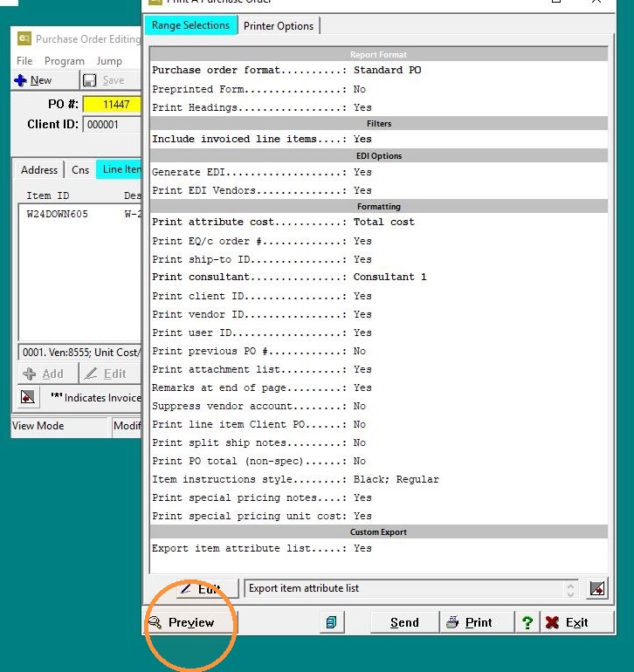The image size is (634, 672).
Task: Select the Line Items tab
Action: 119,169
